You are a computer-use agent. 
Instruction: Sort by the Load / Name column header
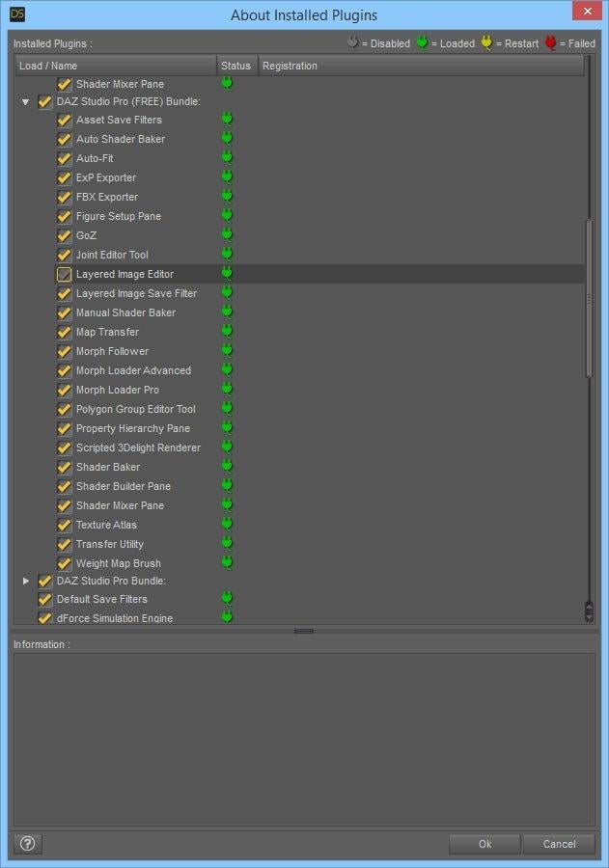point(116,66)
